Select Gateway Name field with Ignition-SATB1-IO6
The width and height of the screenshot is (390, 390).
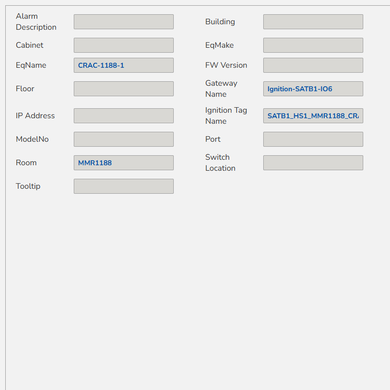point(313,89)
